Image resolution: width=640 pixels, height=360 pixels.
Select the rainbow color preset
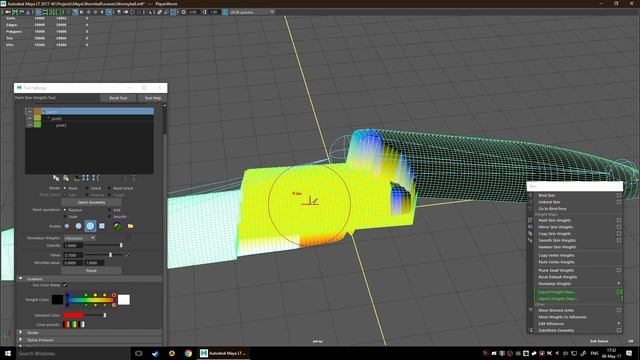74,324
